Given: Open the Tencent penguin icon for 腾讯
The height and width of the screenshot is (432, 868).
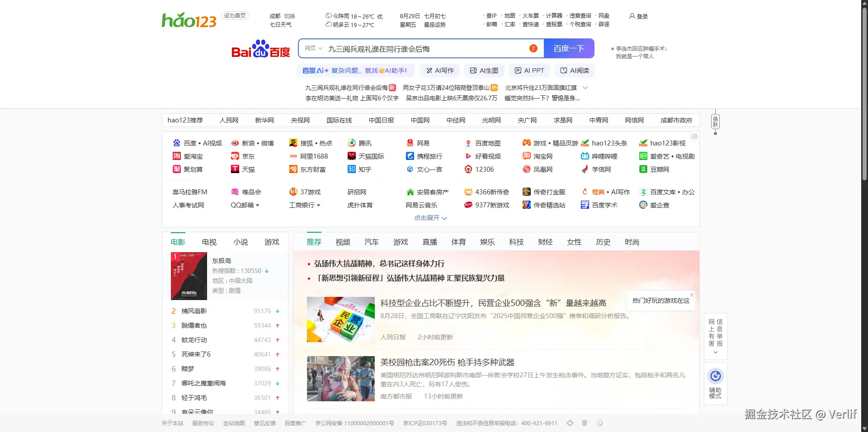Looking at the screenshot, I should pos(351,143).
